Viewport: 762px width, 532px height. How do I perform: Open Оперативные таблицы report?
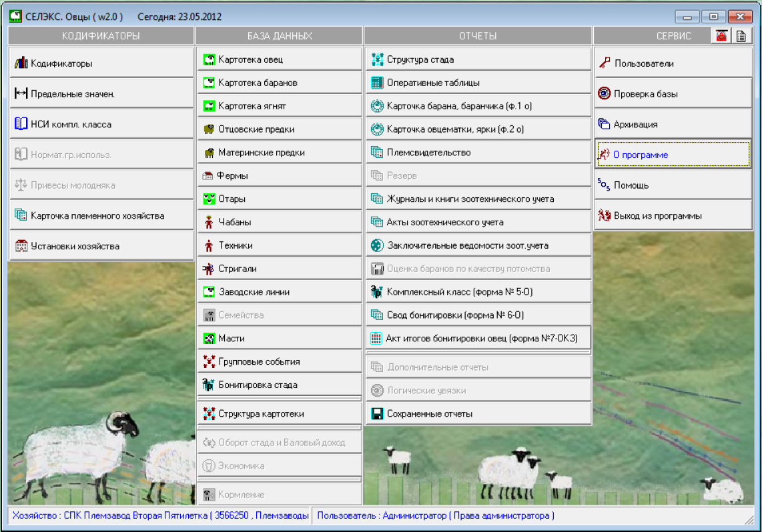[x=478, y=83]
